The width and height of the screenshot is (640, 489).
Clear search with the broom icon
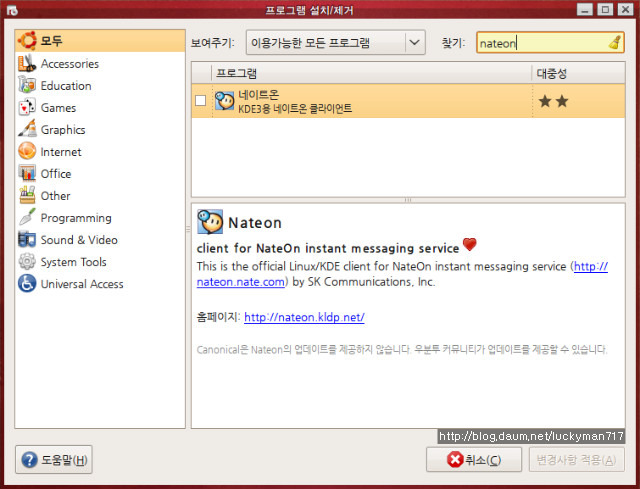coord(615,42)
